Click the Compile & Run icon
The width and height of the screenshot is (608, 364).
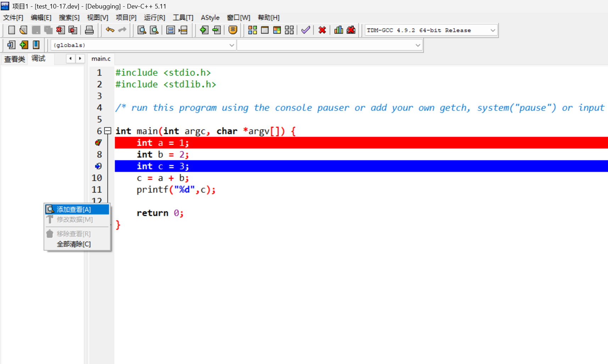277,30
